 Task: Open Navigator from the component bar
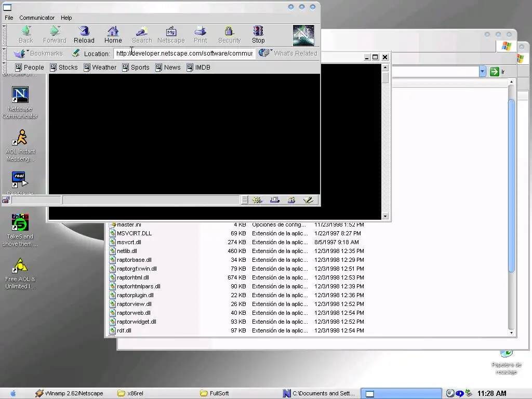click(257, 200)
